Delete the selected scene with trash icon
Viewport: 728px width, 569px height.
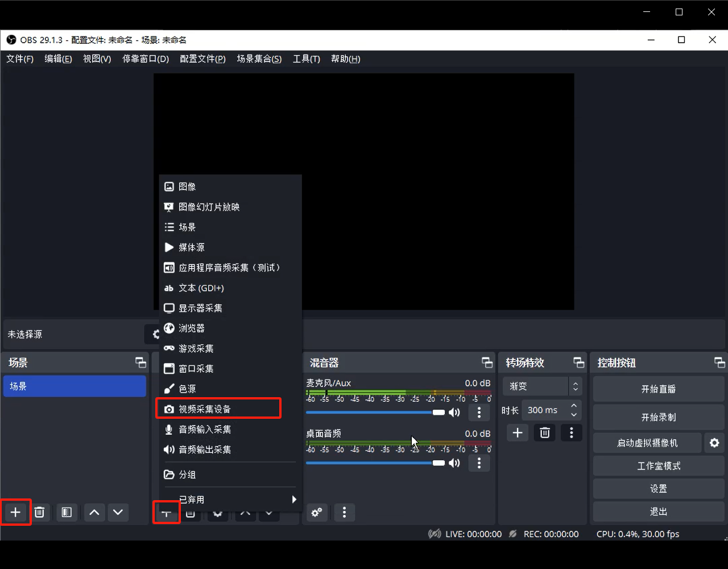[x=39, y=512]
